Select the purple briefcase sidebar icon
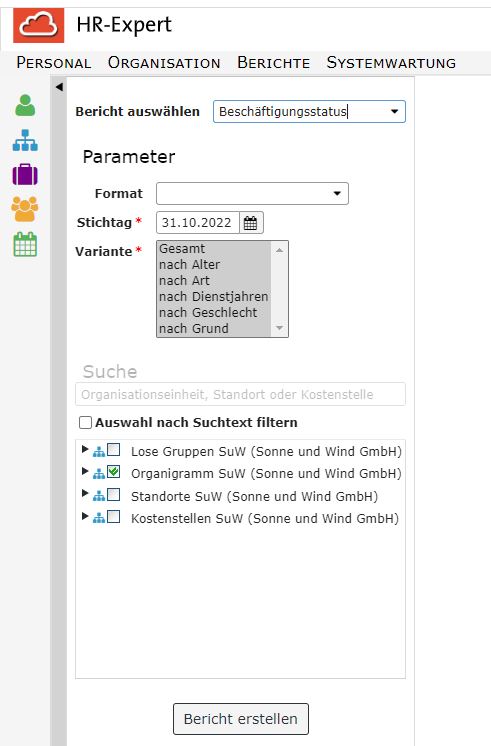 click(x=25, y=174)
